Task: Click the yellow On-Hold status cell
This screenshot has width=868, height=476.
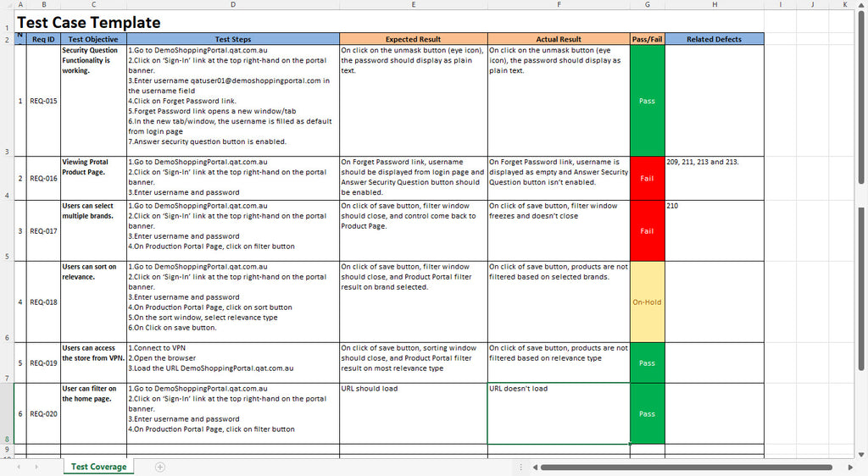Action: (647, 302)
